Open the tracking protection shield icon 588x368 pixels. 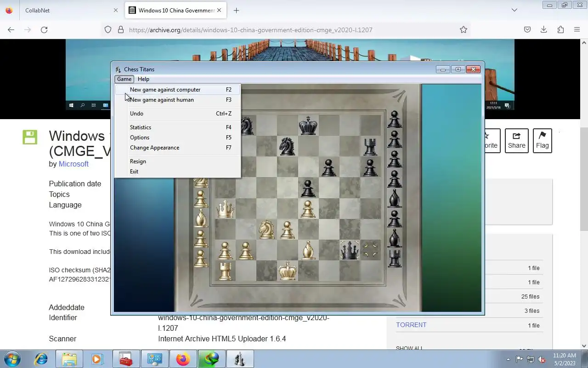108,29
